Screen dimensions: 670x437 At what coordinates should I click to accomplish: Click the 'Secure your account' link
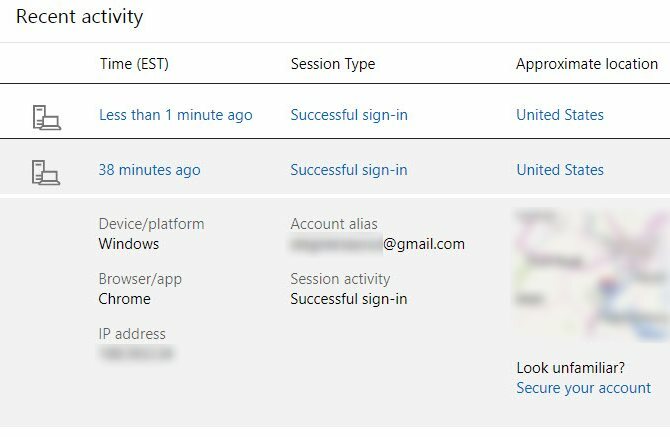pos(583,388)
